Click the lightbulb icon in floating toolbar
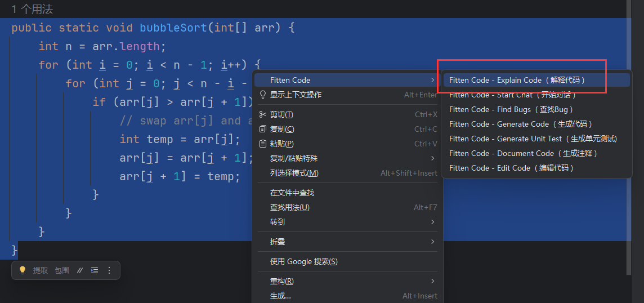This screenshot has width=644, height=303. (x=23, y=270)
